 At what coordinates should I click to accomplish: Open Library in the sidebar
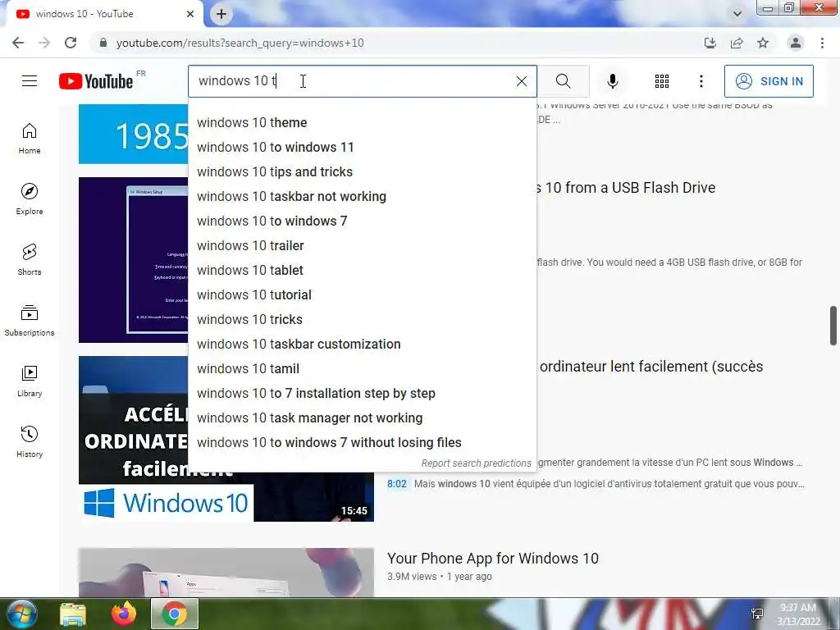click(x=30, y=381)
